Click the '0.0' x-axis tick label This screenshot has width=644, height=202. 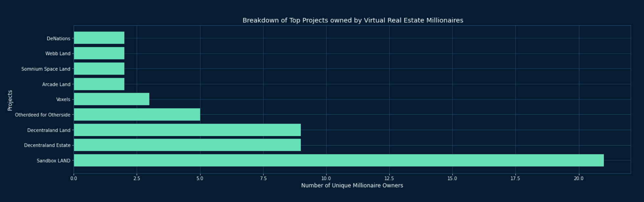pyautogui.click(x=74, y=179)
